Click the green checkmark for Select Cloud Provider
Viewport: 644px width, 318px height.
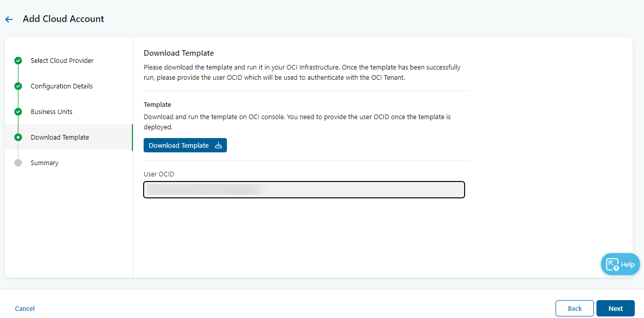pyautogui.click(x=18, y=60)
